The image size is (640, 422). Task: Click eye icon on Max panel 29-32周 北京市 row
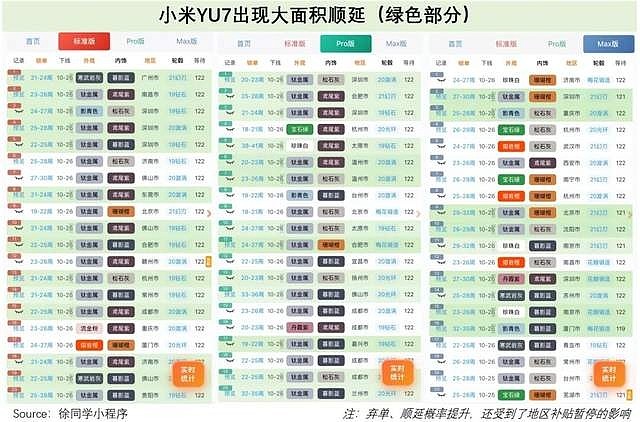[440, 213]
